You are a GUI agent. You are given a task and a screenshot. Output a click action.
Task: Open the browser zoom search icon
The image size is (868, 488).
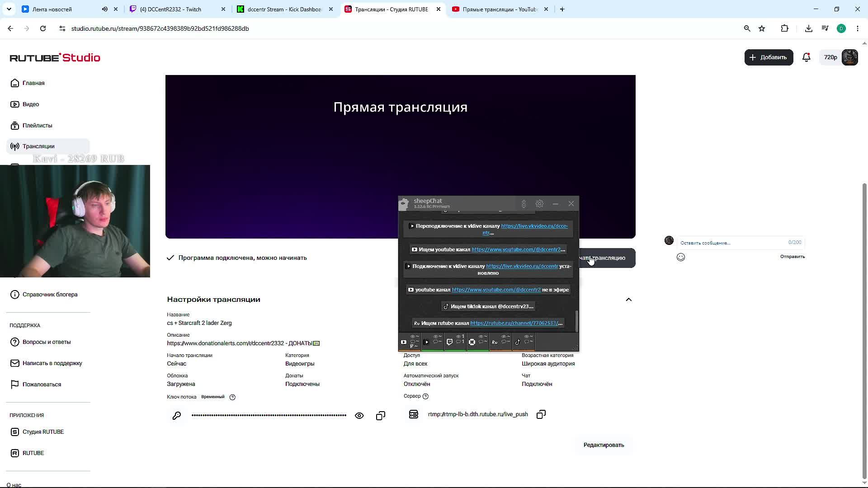click(x=747, y=28)
